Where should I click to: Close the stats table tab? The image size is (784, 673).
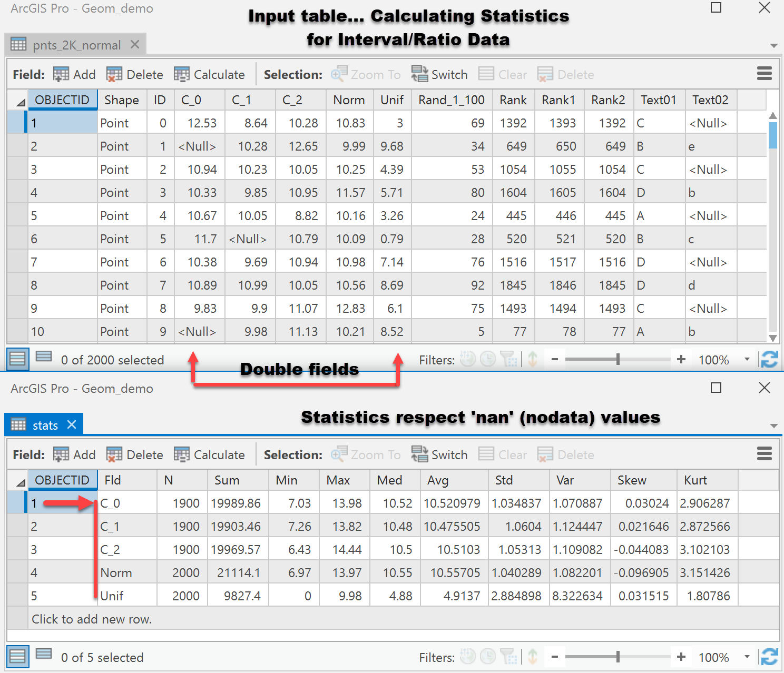(72, 424)
